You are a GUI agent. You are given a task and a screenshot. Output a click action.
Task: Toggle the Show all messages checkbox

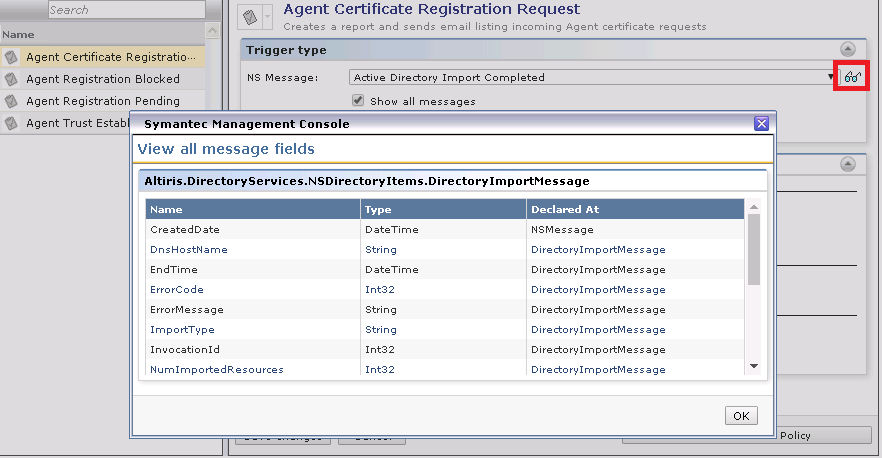tap(358, 101)
